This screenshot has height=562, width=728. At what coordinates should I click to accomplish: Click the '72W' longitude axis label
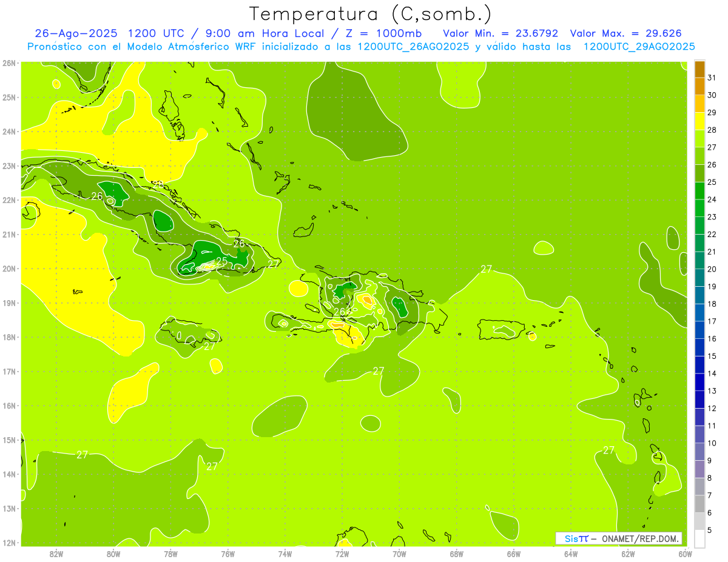pyautogui.click(x=342, y=554)
